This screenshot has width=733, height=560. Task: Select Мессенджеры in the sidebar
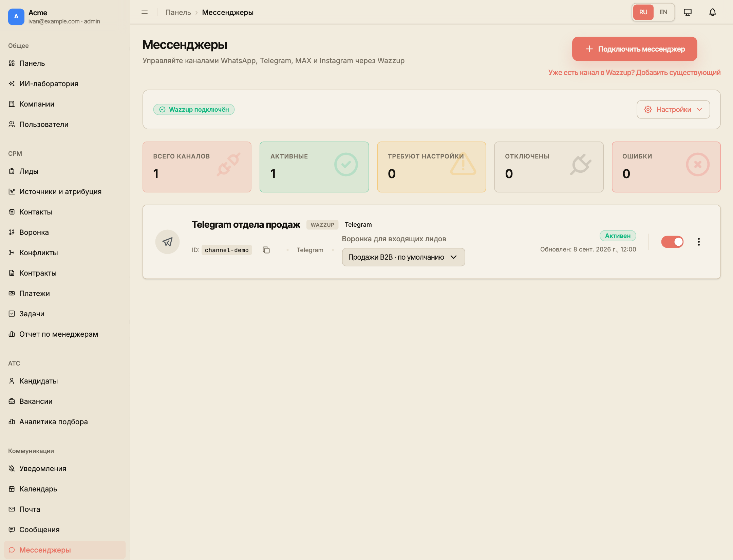pos(65,550)
